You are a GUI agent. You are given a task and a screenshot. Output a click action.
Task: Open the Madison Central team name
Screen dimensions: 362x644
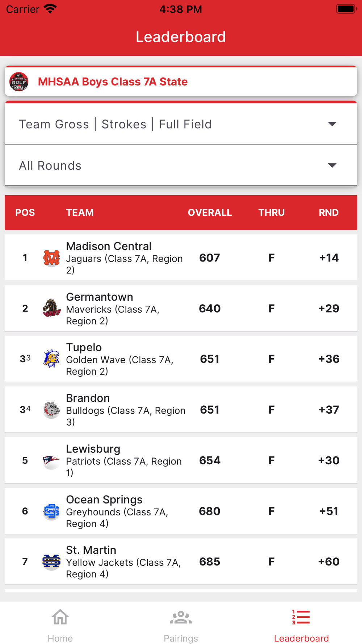point(109,246)
